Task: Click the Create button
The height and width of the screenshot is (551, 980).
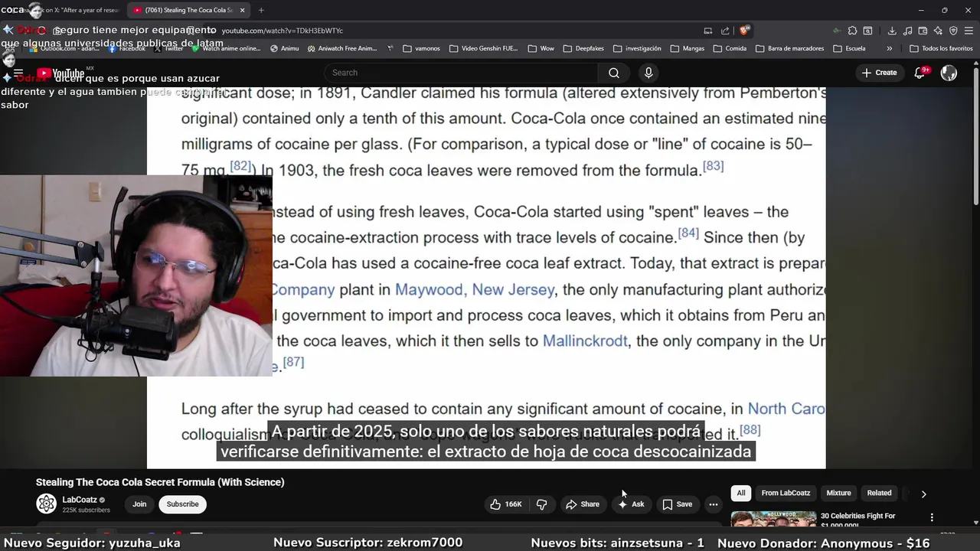Action: point(879,73)
